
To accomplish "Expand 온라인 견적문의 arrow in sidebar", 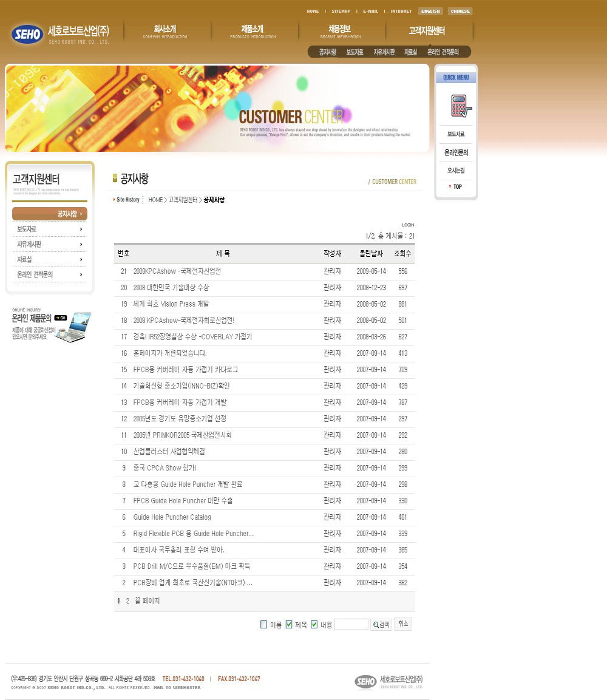I will pos(81,274).
